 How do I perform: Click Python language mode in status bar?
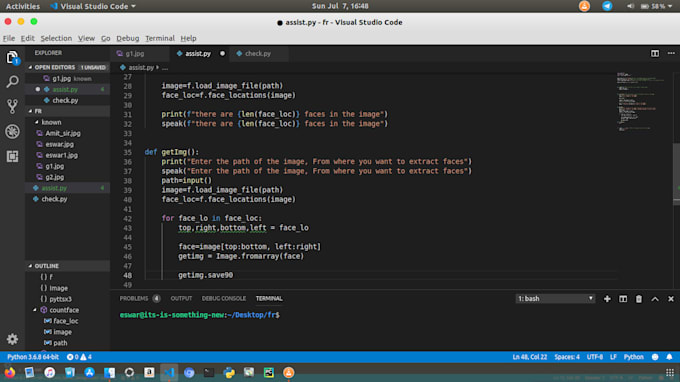tap(634, 357)
